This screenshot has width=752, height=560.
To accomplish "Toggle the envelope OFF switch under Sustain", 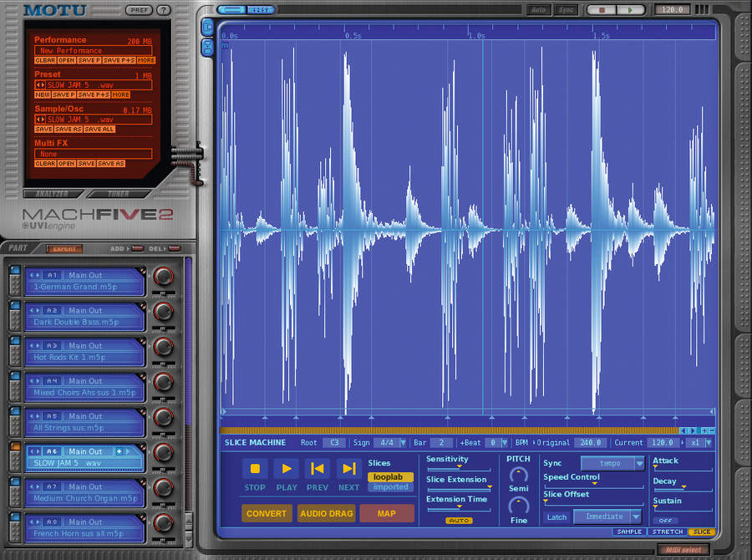I will 665,520.
